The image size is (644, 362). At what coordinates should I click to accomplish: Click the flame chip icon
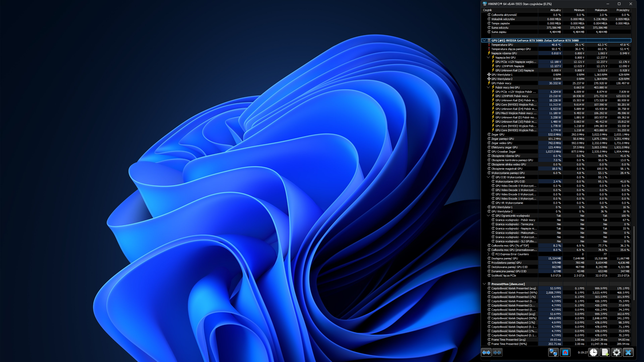pyautogui.click(x=565, y=352)
